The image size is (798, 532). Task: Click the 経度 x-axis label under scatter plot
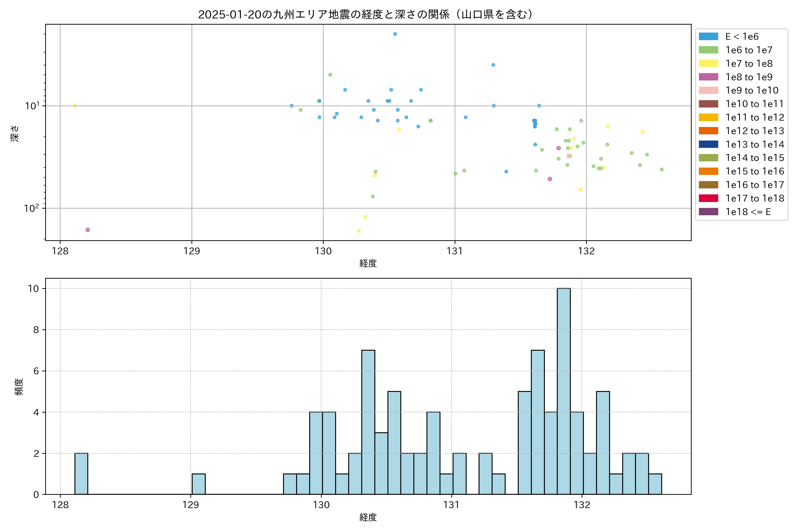[368, 263]
